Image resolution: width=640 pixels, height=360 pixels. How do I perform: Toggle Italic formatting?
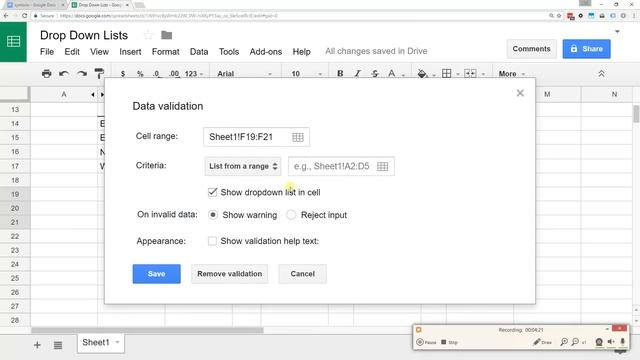358,74
